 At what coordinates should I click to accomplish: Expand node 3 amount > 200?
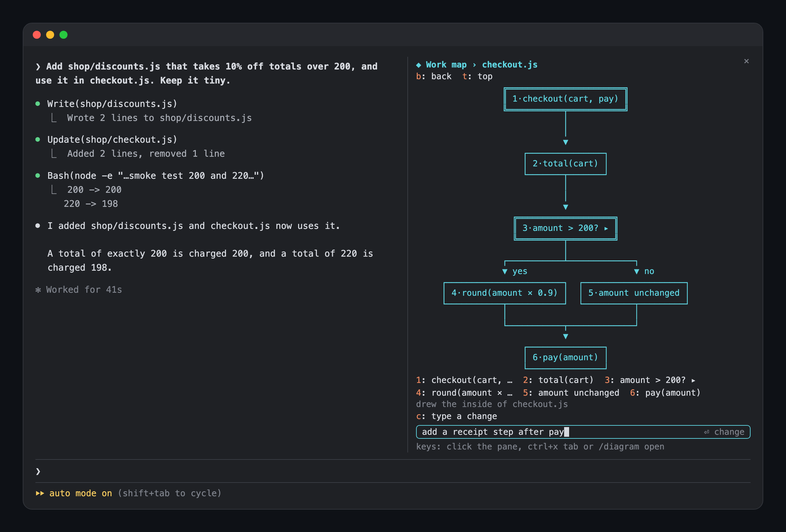565,229
